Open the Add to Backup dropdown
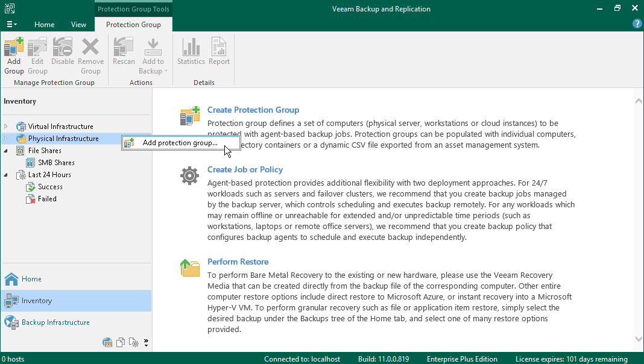The width and height of the screenshot is (644, 364). coord(153,56)
